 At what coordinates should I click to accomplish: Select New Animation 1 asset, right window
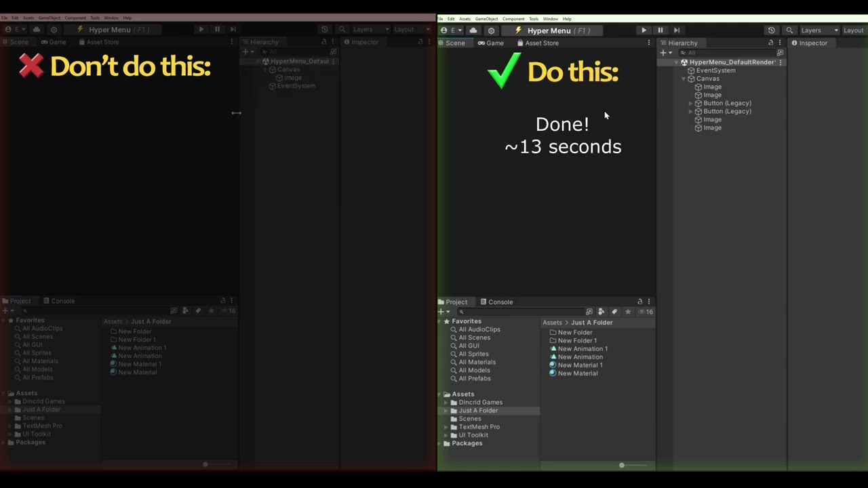coord(583,349)
